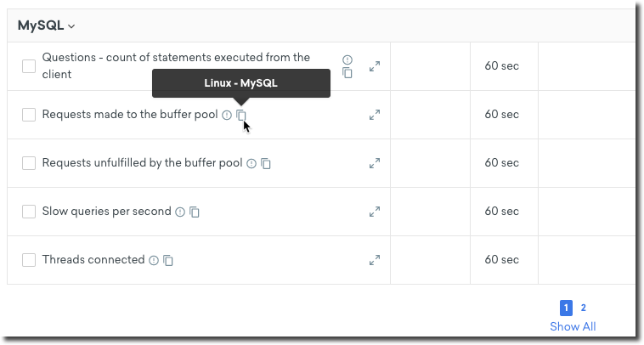Screen dimensions: 644x345
Task: Click info icon next to Threads connected
Action: tap(154, 260)
